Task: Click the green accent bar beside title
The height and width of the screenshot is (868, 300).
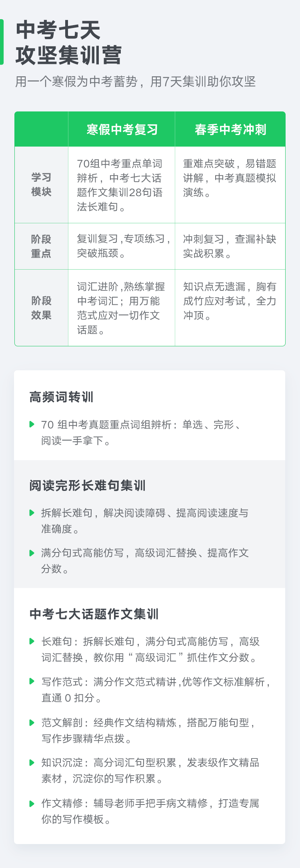Action: [x=2, y=42]
